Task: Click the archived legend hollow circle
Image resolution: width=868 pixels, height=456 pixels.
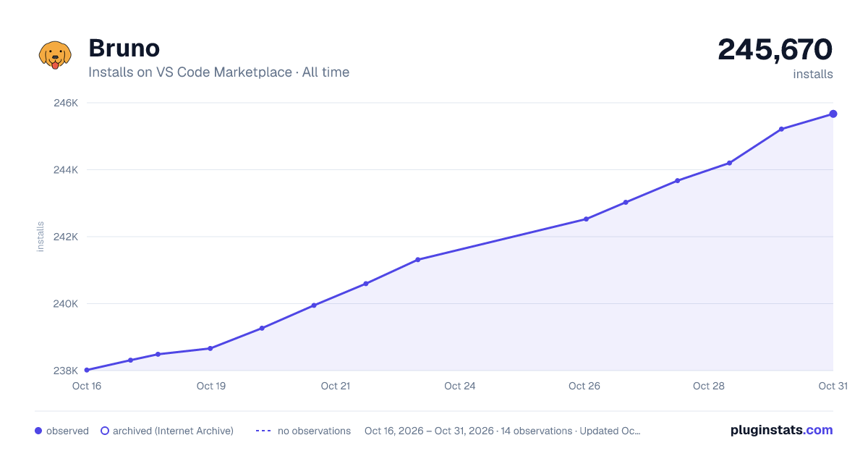Action: pos(105,431)
